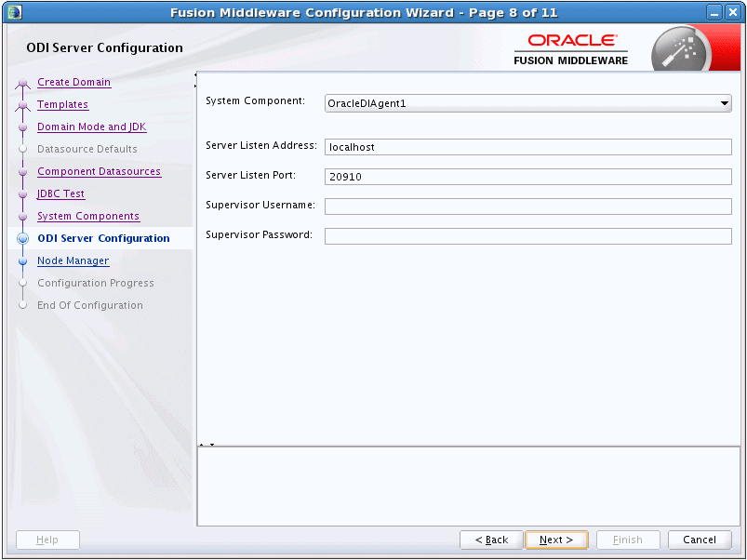
Task: Click the Node Manager step bullet
Action: (x=22, y=261)
